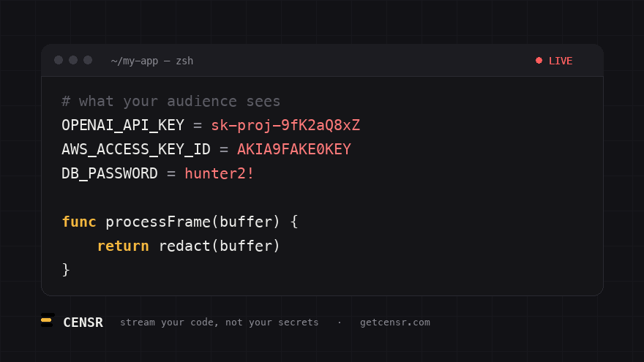This screenshot has width=644, height=362.
Task: Click the AKIA9FAKE0KEY value
Action: click(294, 149)
